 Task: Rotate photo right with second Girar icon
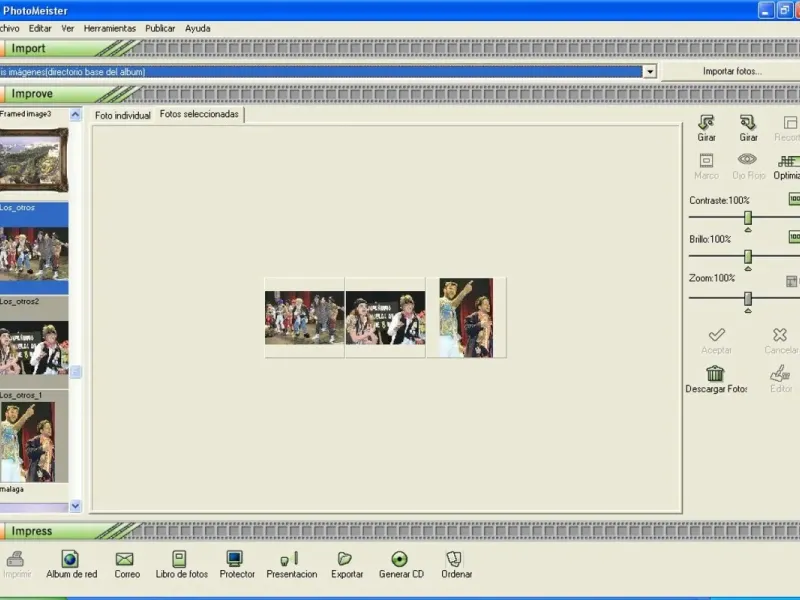[x=748, y=122]
